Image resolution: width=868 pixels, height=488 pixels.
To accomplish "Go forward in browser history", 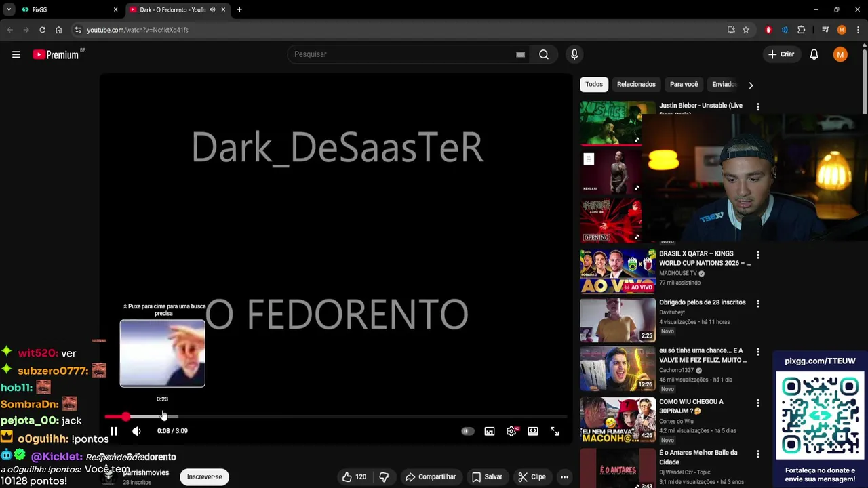I will pos(26,30).
